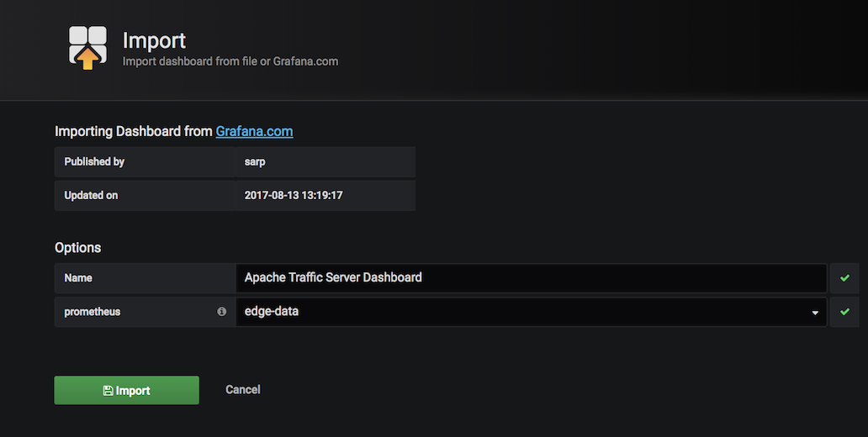Click the Published by label cell
Viewport: 868px width, 437px height.
pos(145,161)
